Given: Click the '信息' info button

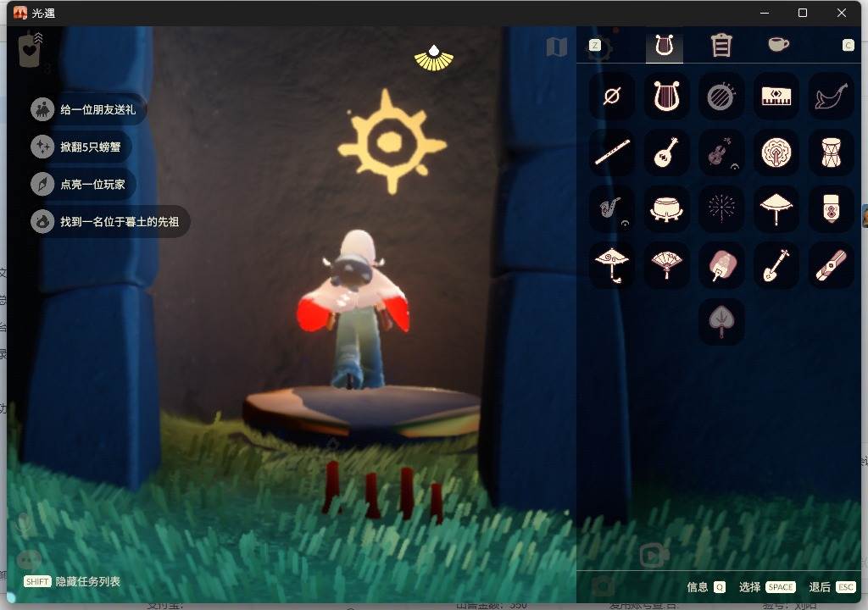Looking at the screenshot, I should pos(706,587).
